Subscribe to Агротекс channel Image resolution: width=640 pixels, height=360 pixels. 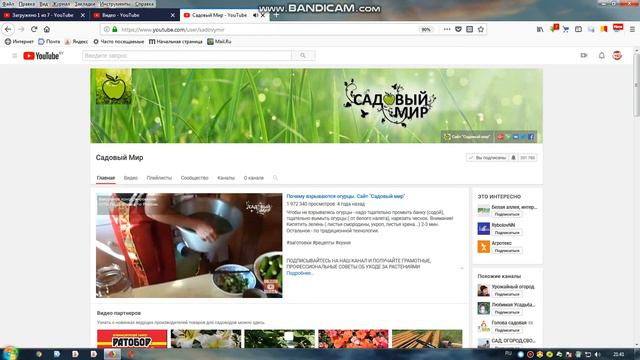(x=507, y=251)
